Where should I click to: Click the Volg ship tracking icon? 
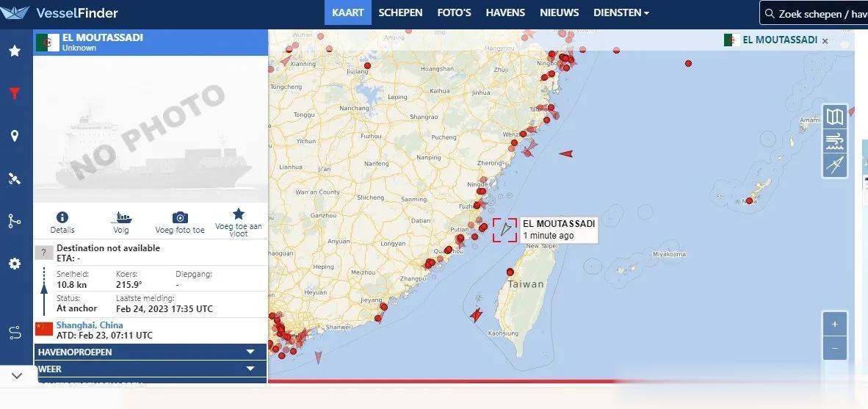pyautogui.click(x=121, y=217)
